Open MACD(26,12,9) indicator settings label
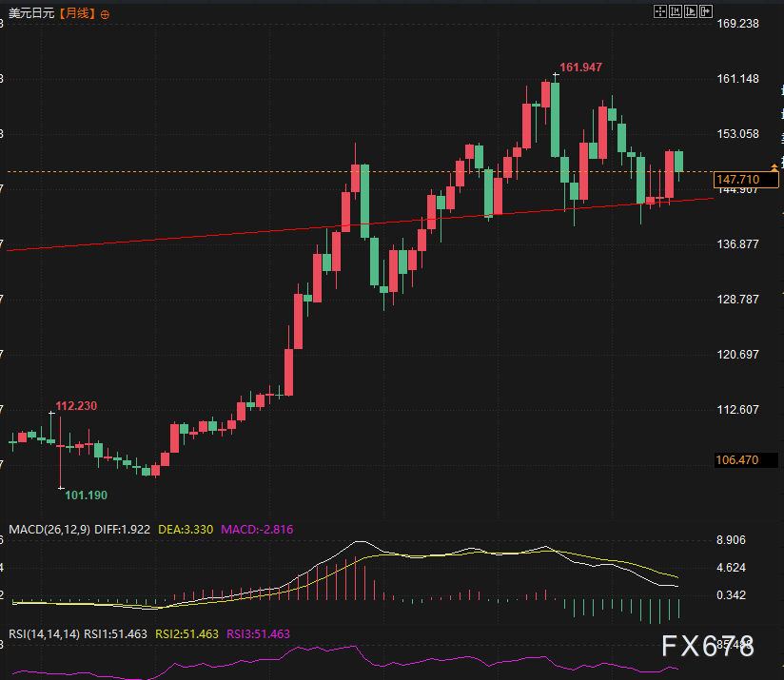784x680 pixels. pos(49,530)
